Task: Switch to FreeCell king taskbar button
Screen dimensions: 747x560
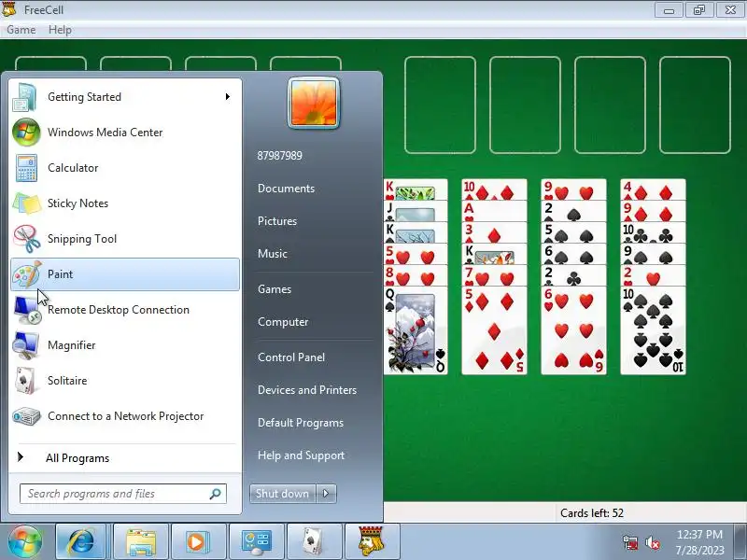Action: tap(372, 542)
